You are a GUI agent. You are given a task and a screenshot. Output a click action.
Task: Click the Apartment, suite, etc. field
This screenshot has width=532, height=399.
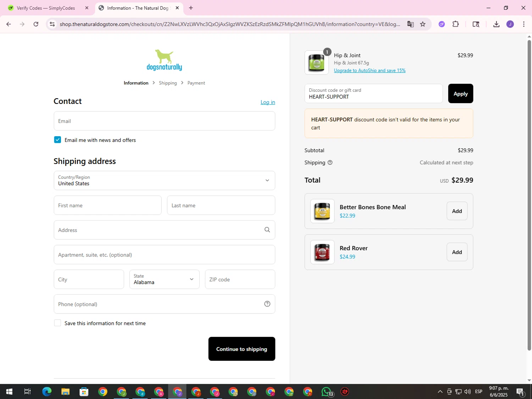[x=164, y=255]
